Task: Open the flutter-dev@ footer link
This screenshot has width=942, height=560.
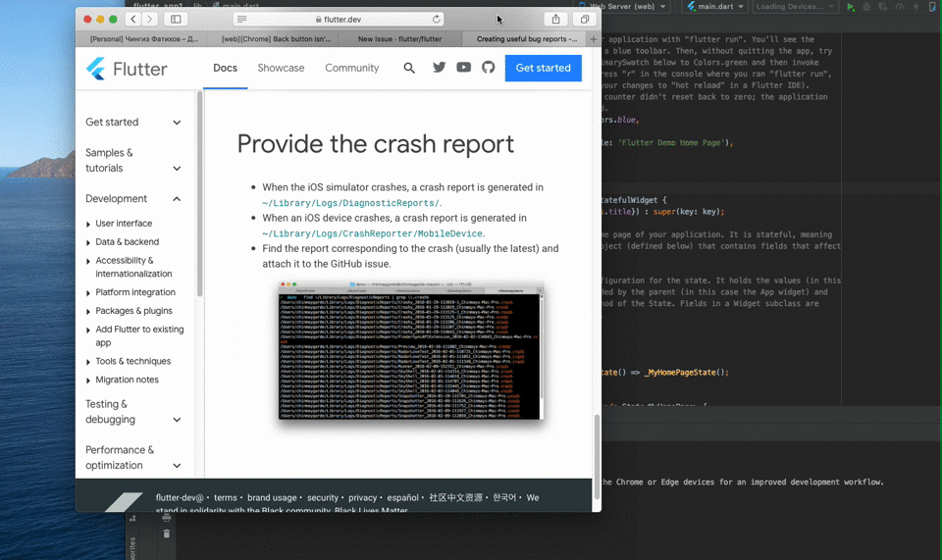Action: 180,497
